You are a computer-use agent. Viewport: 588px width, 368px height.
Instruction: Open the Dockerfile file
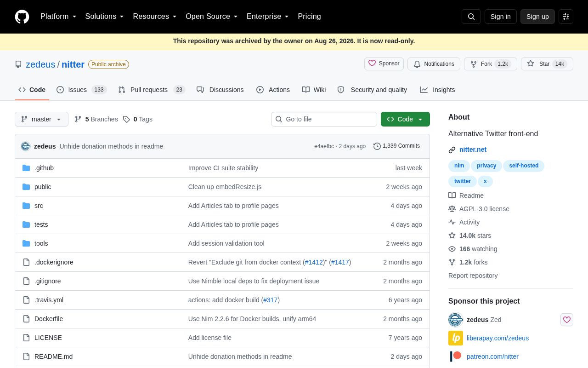click(x=49, y=319)
